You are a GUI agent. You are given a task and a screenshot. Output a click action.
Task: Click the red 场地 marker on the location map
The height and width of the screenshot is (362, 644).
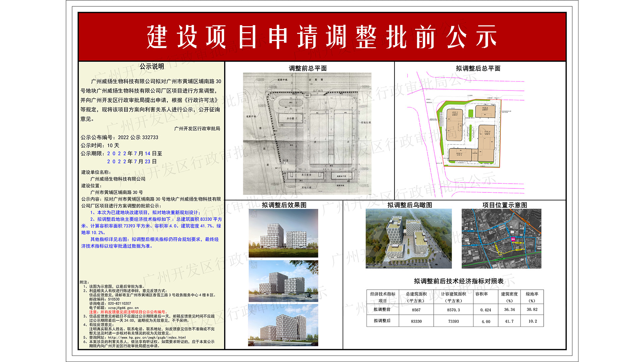513,239
